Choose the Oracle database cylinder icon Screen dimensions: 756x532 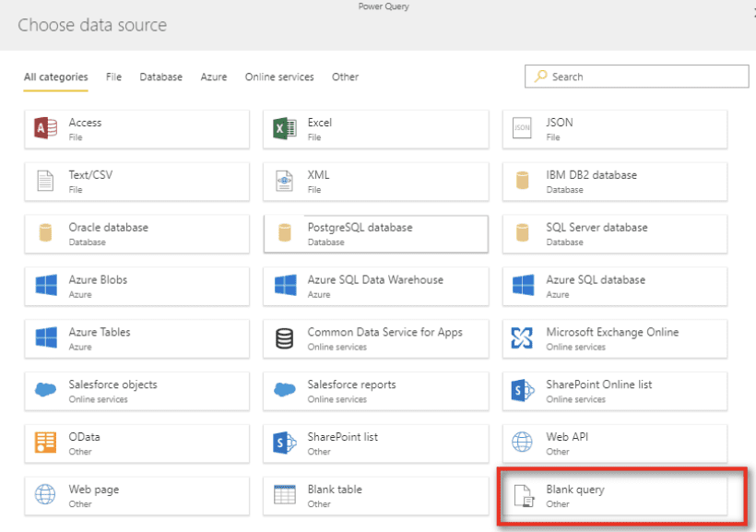coord(45,233)
